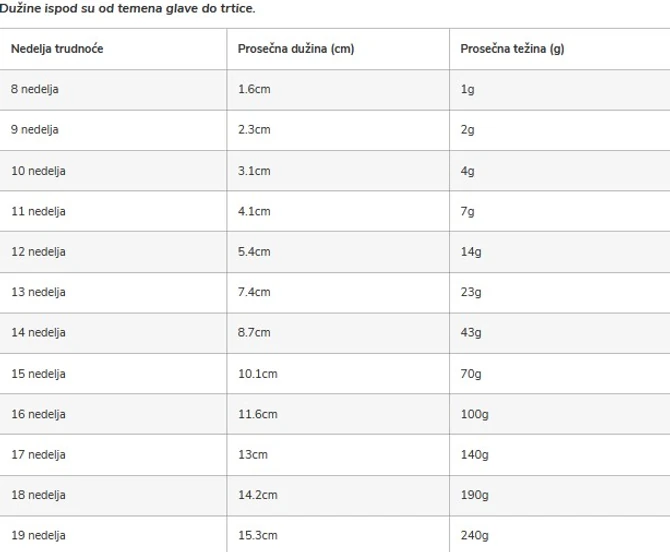Select the 13cm length cell
Image resolution: width=670 pixels, height=552 pixels.
coord(251,454)
